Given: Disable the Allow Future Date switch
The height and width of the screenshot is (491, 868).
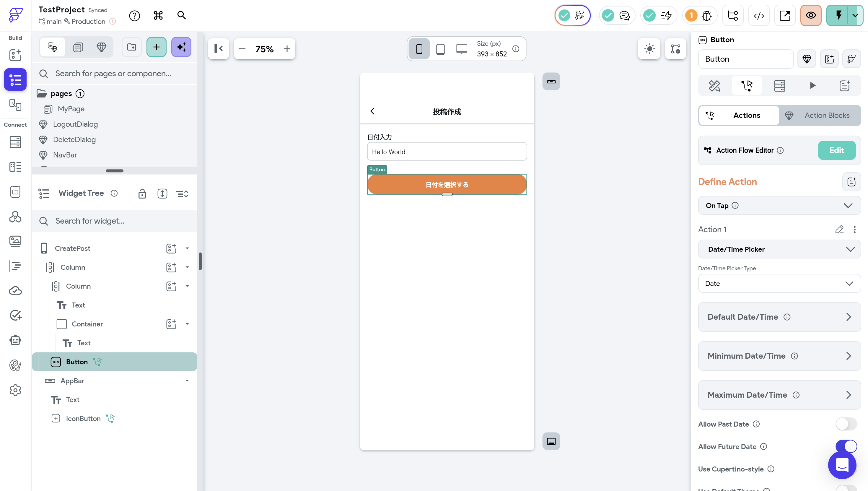Looking at the screenshot, I should pyautogui.click(x=846, y=446).
